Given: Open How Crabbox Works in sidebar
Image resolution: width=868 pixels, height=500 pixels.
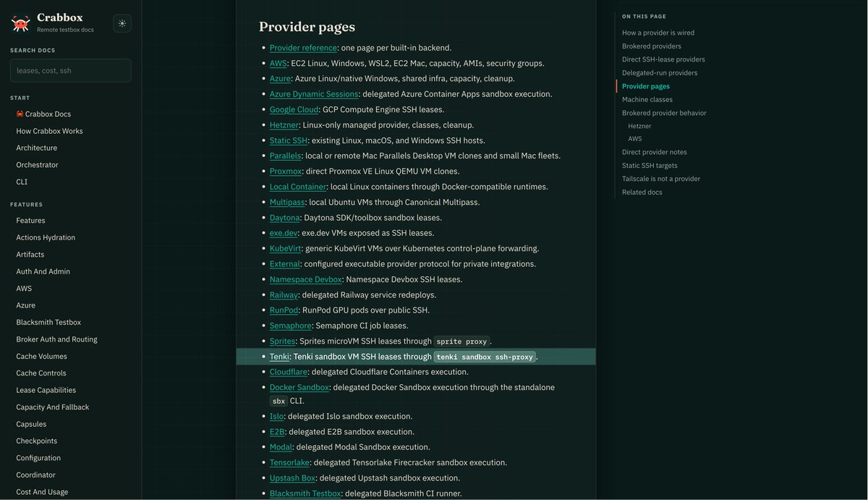Looking at the screenshot, I should [49, 131].
